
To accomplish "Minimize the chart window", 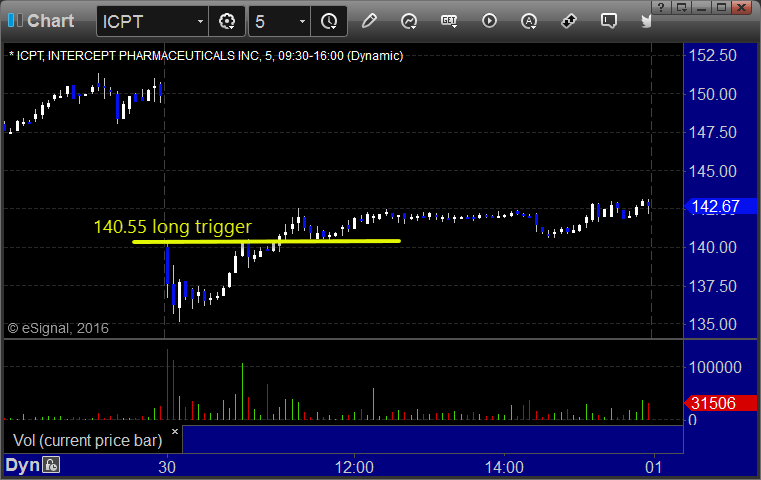I will coord(701,7).
